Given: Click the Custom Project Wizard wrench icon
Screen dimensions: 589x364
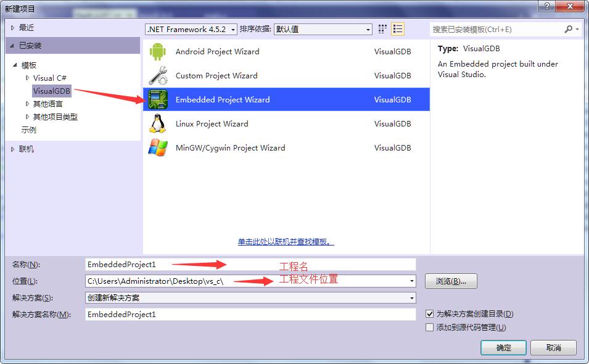Looking at the screenshot, I should (158, 75).
